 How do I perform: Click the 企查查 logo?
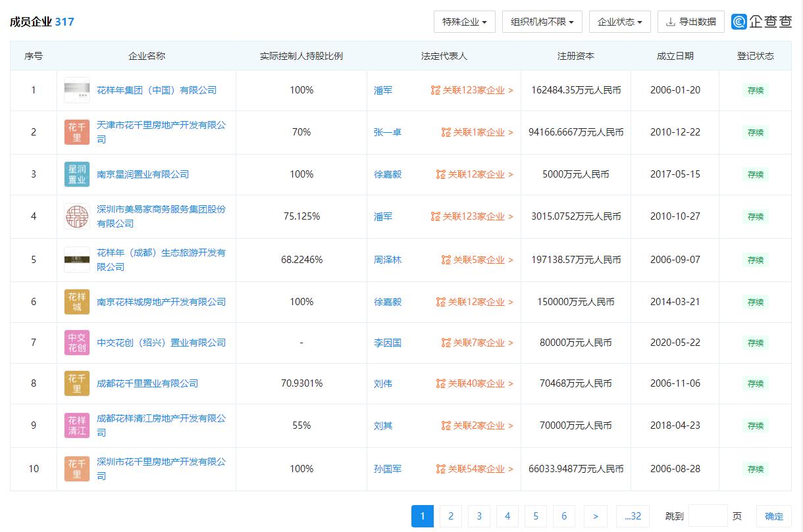coord(762,22)
